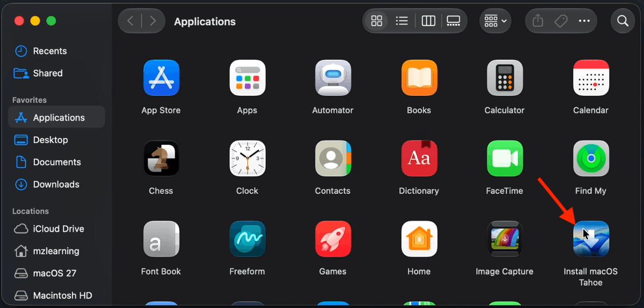Open the App Store application icon
The height and width of the screenshot is (308, 644).
(161, 78)
